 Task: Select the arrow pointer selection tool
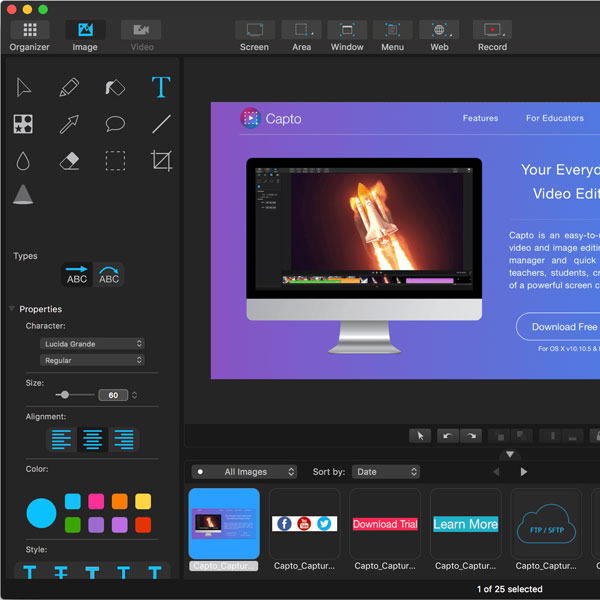click(23, 88)
